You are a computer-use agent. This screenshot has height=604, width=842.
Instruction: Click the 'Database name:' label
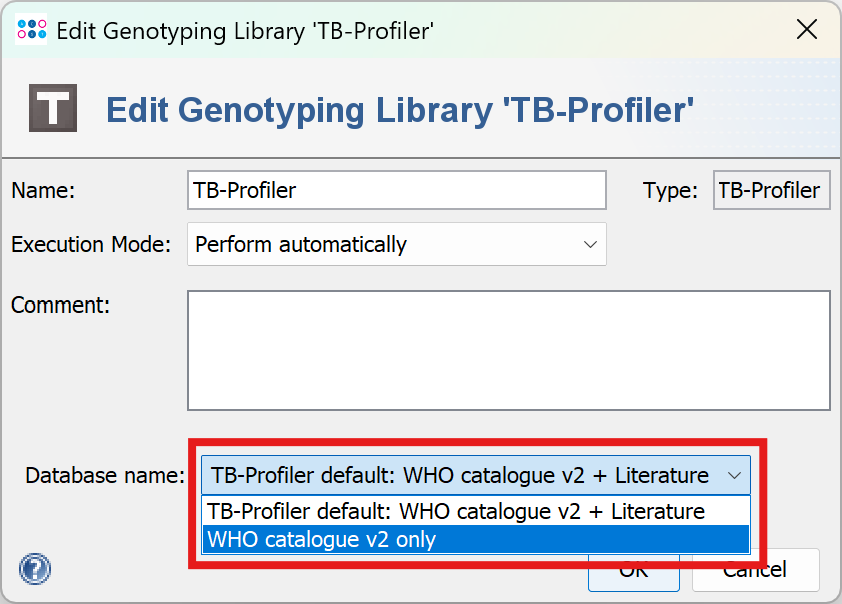tap(105, 475)
